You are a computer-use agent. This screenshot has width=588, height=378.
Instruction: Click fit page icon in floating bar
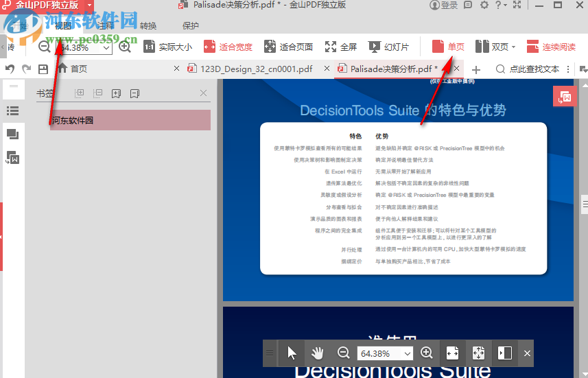pyautogui.click(x=478, y=353)
